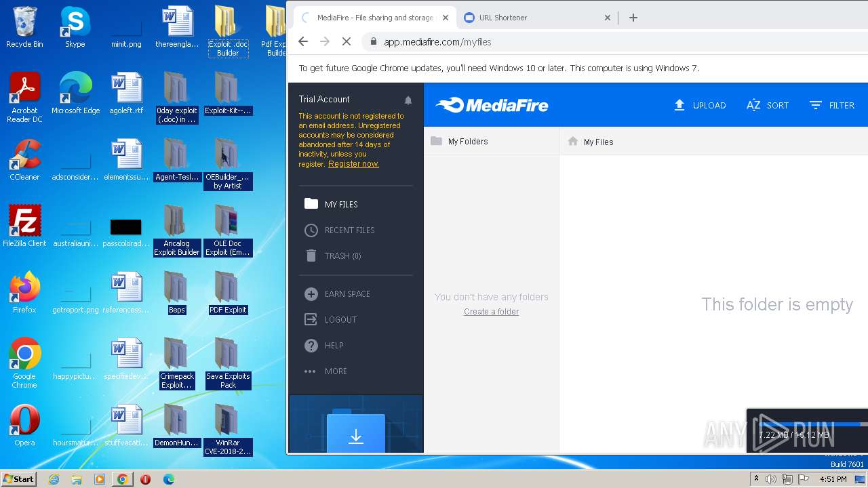Image resolution: width=868 pixels, height=488 pixels.
Task: Select the Exploit .doc Builder folder
Action: tap(228, 30)
